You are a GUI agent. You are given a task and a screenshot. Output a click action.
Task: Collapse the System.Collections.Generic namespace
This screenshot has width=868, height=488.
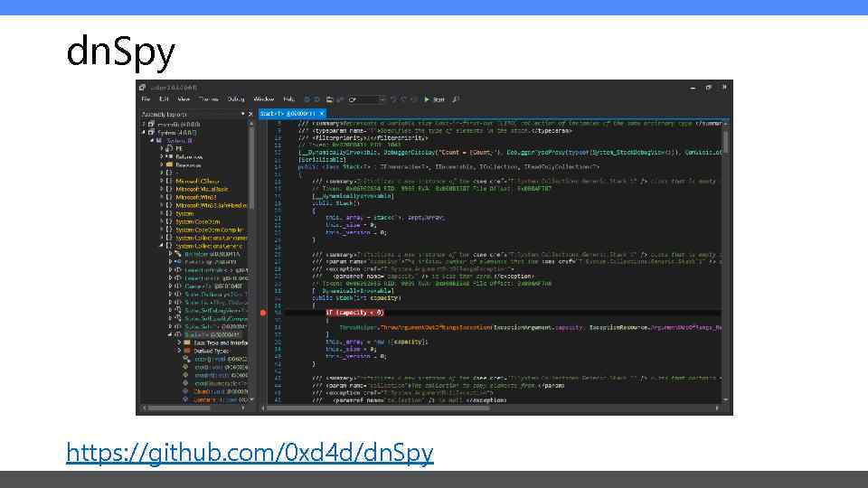pyautogui.click(x=162, y=246)
